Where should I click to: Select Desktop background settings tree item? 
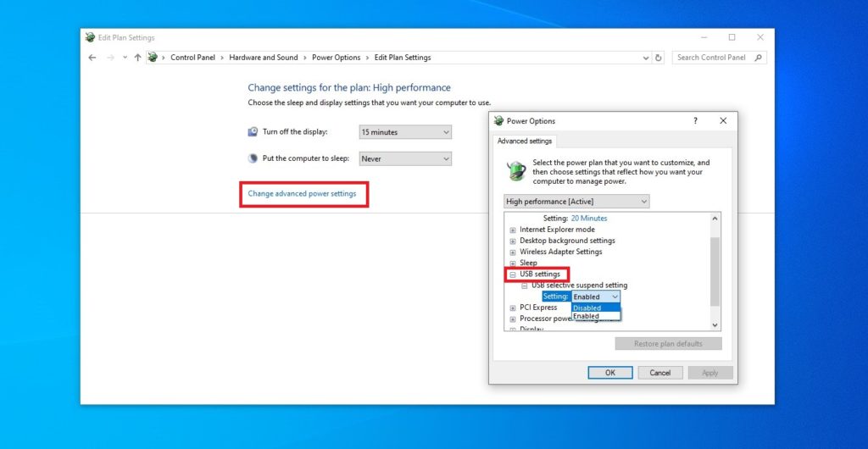(x=567, y=241)
